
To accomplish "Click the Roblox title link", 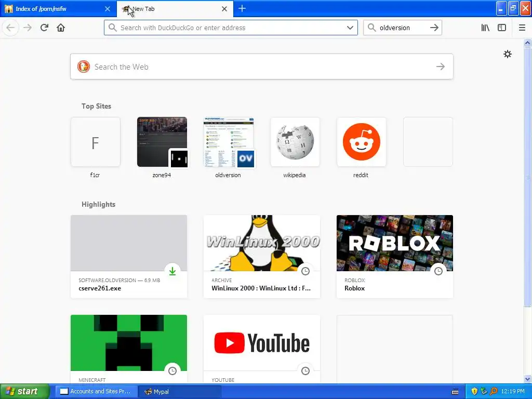I will coord(354,288).
